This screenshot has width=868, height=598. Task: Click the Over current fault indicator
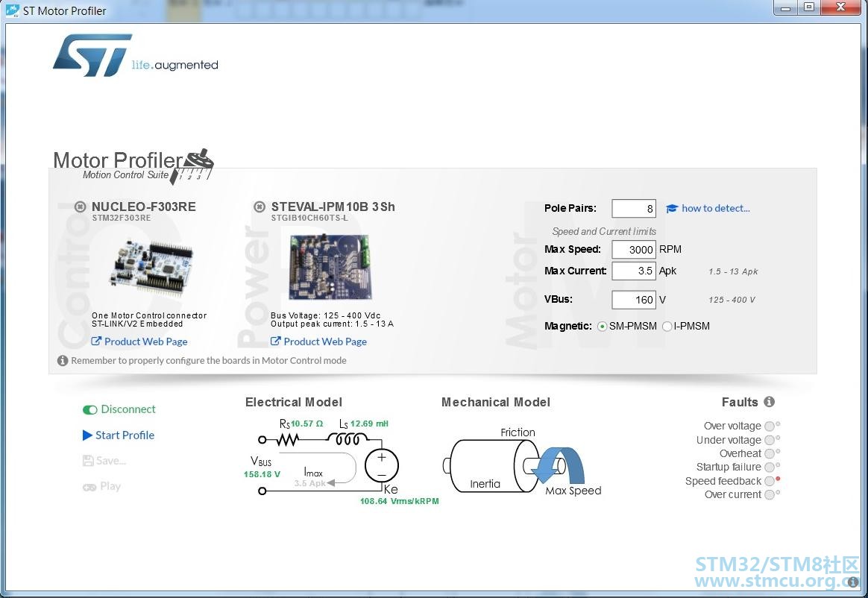click(x=770, y=495)
